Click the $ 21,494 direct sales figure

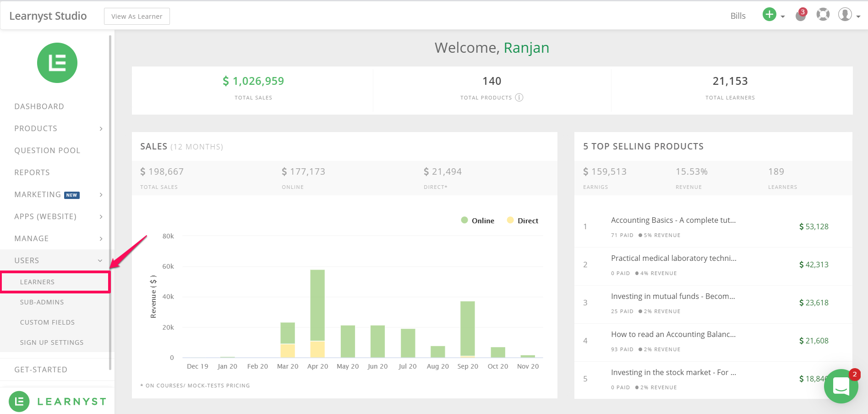pyautogui.click(x=442, y=171)
